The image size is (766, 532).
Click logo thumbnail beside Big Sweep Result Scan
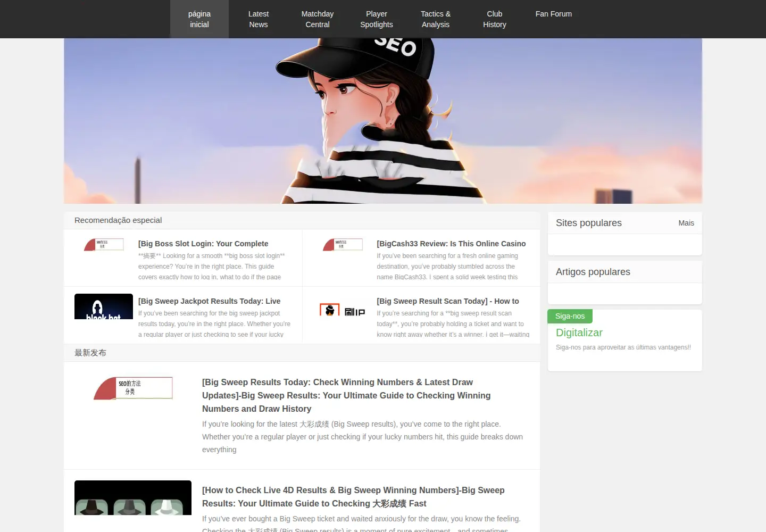coord(343,310)
